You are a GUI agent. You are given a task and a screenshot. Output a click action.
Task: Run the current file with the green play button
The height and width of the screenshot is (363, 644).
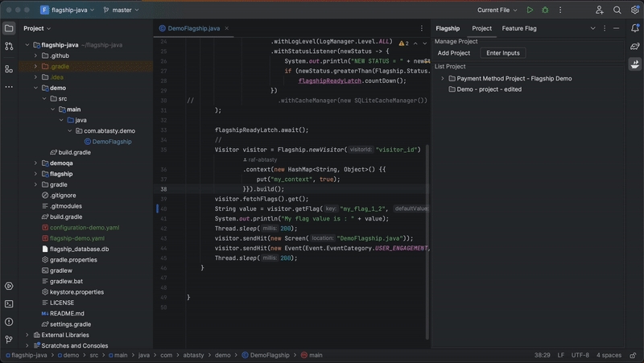[x=530, y=10]
